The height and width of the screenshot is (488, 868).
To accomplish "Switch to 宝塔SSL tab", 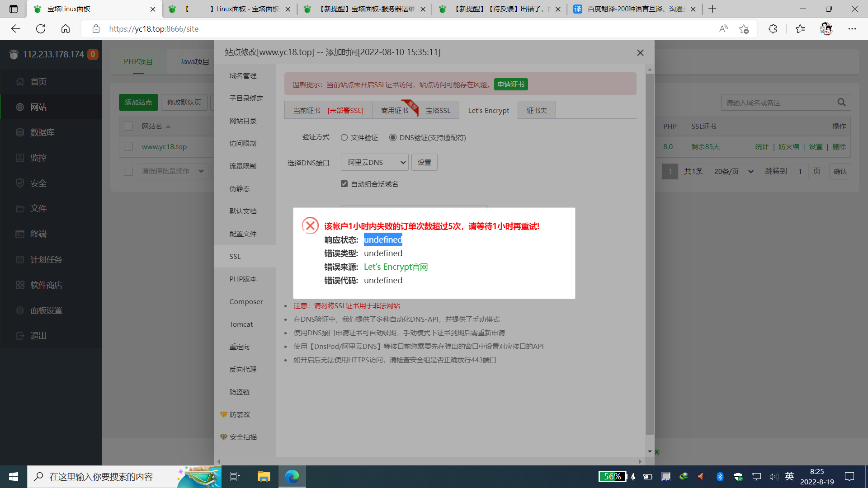I will point(438,110).
